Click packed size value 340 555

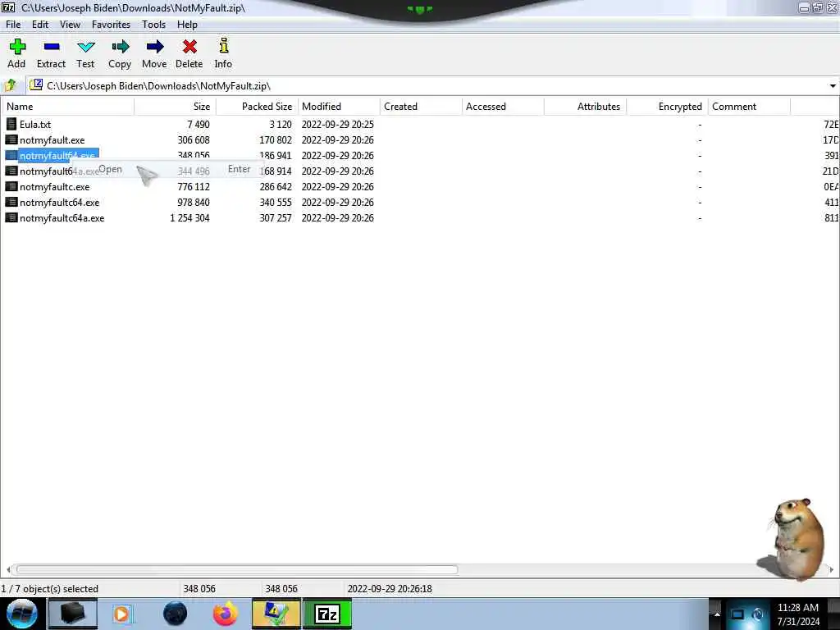(276, 203)
